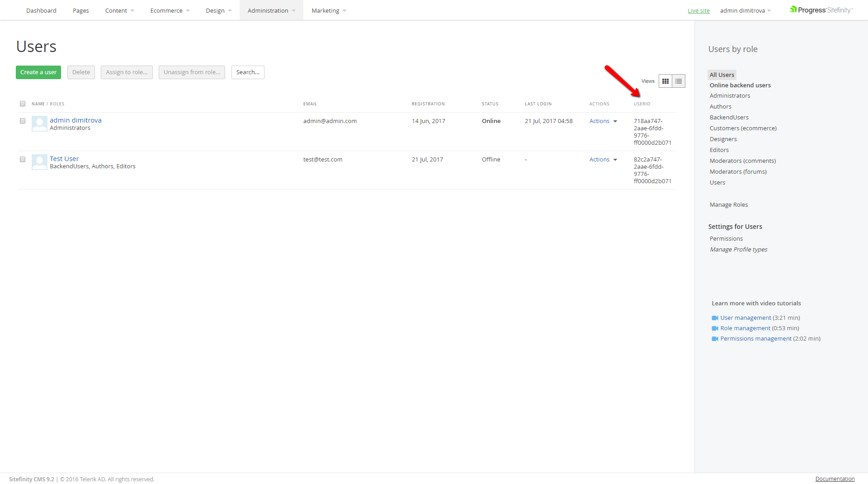
Task: Filter users by Authors role
Action: [x=720, y=107]
